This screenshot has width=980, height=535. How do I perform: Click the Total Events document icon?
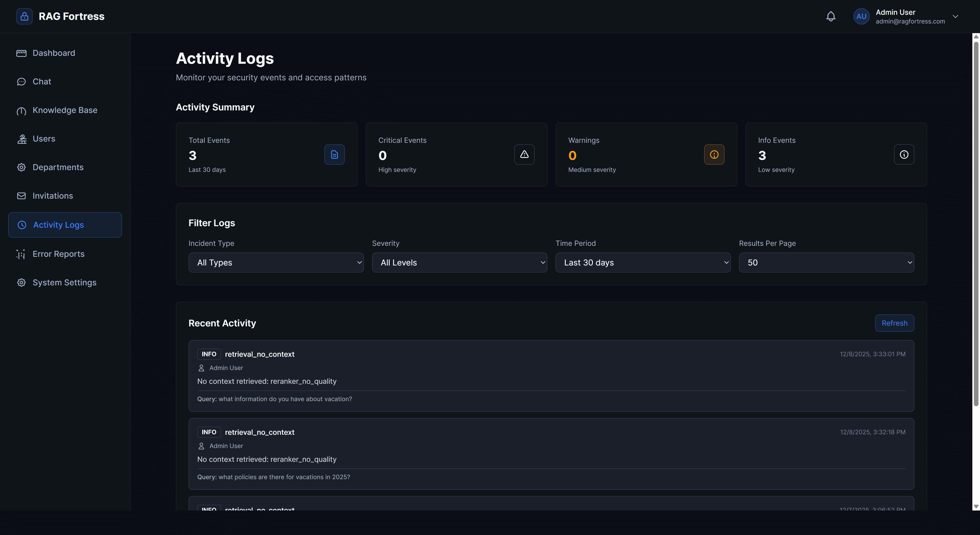[x=334, y=154]
